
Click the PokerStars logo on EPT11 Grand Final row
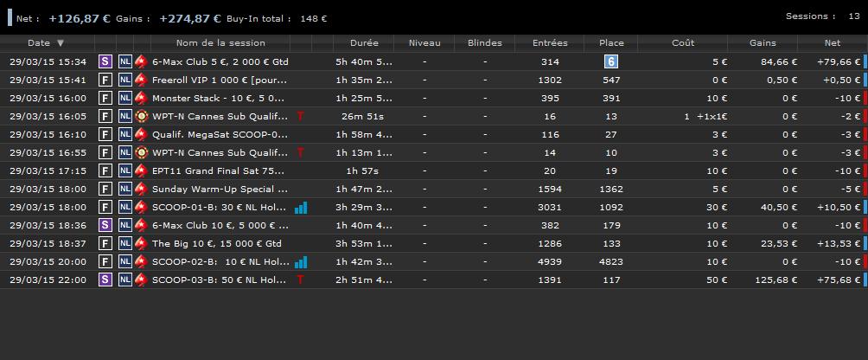tap(141, 170)
